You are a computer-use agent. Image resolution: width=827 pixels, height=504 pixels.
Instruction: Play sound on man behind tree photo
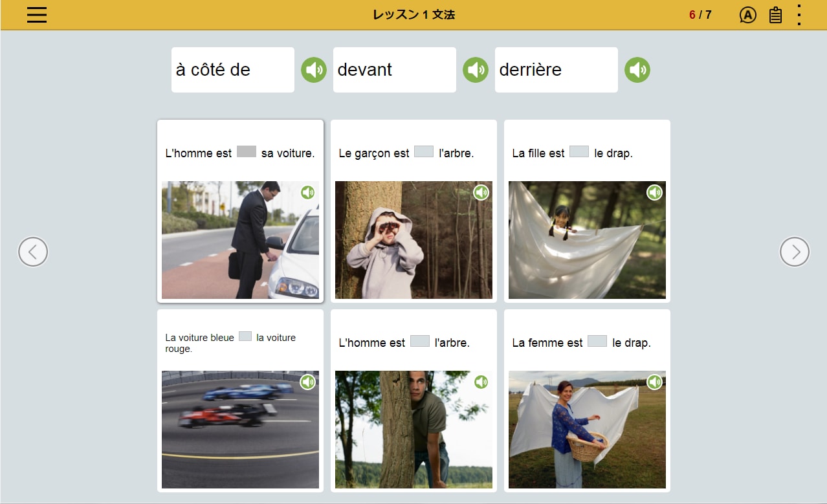coord(481,382)
